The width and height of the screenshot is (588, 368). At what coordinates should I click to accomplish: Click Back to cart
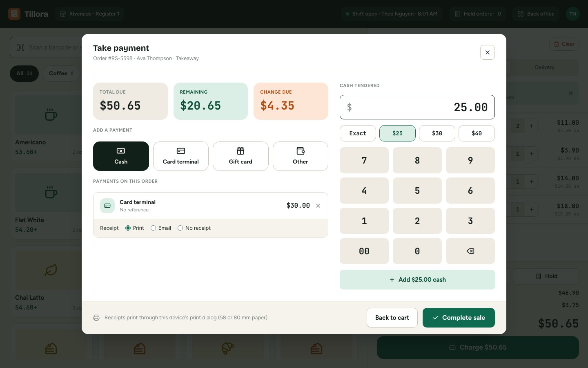coord(392,318)
